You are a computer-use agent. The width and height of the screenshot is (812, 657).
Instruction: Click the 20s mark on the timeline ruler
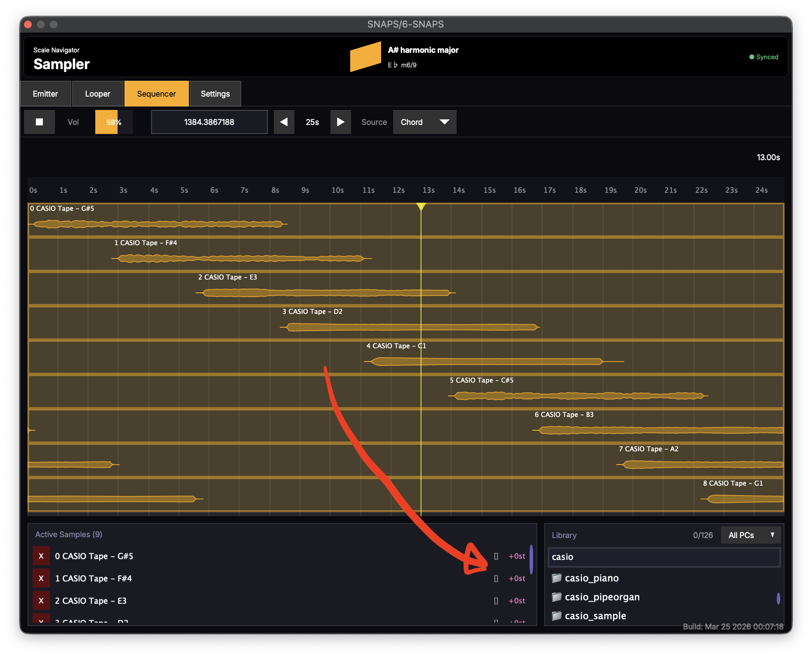[x=640, y=190]
